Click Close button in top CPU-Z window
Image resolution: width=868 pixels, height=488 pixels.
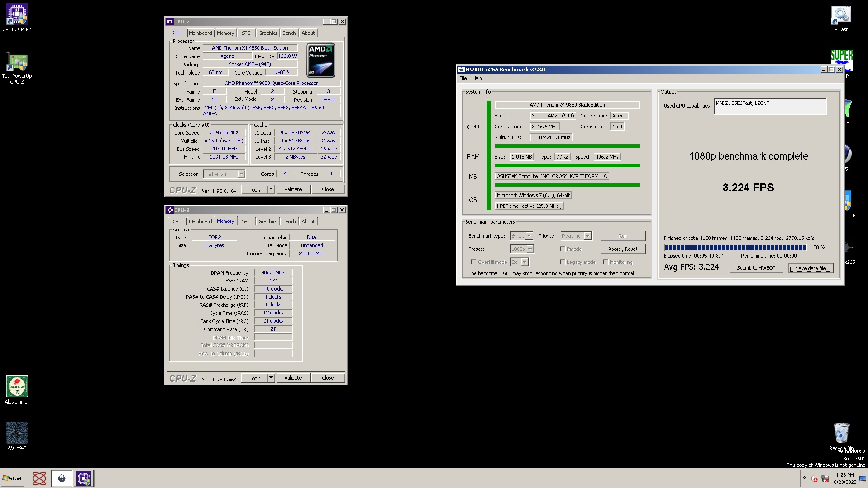pyautogui.click(x=328, y=189)
